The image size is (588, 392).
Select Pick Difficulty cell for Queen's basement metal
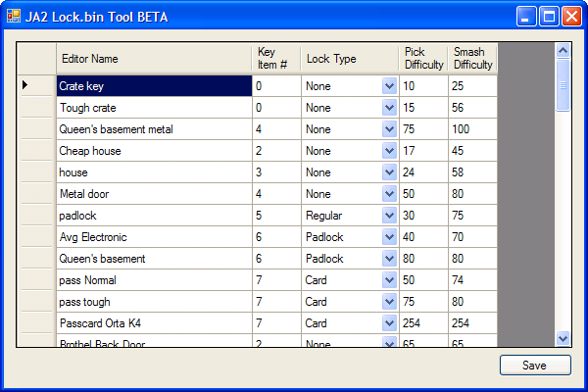423,129
